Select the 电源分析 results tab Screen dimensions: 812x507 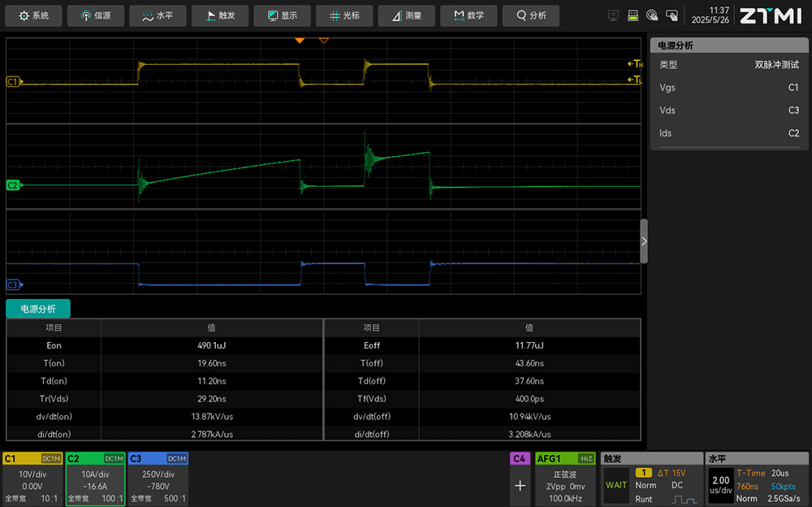(38, 309)
